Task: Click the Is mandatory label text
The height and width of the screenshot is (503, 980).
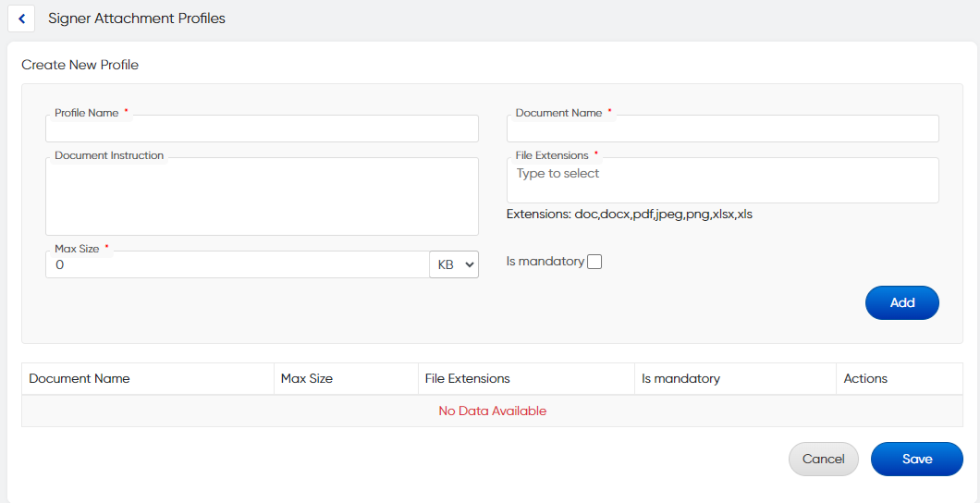Action: pos(545,262)
